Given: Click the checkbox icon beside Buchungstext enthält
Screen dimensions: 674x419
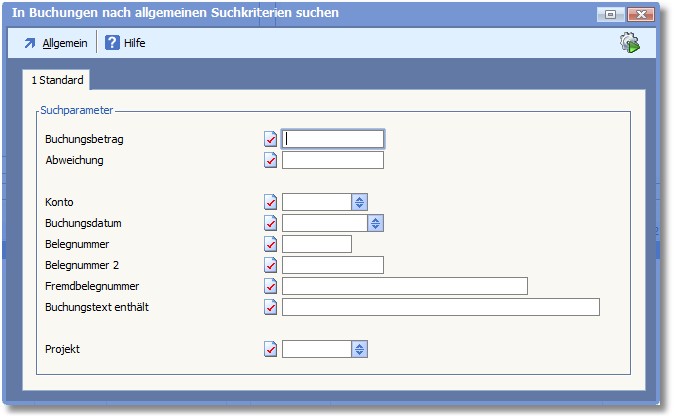Looking at the screenshot, I should point(270,307).
